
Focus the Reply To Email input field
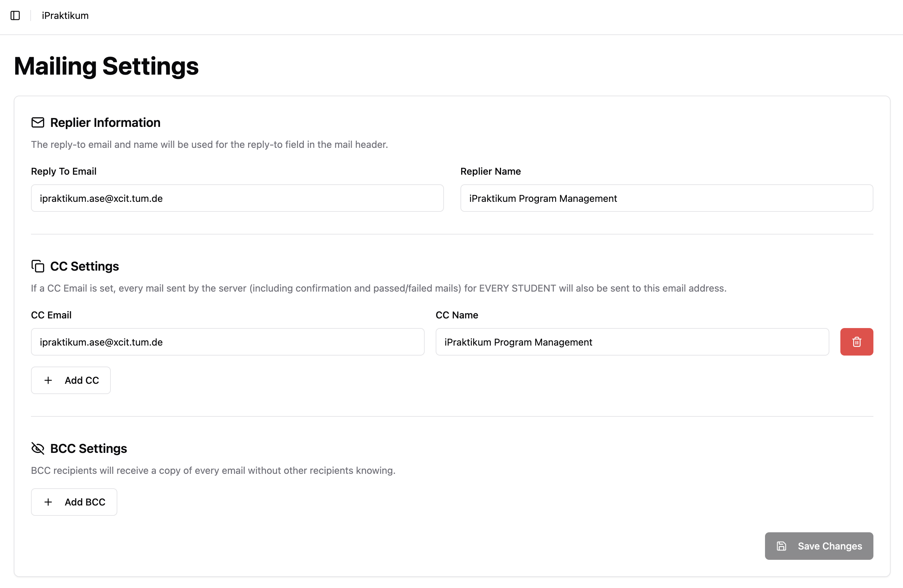tap(237, 198)
